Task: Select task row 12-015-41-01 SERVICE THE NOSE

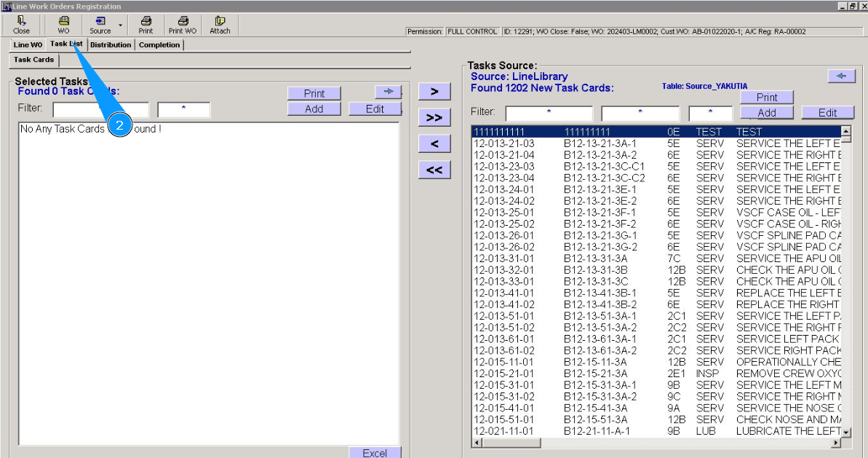Action: point(656,408)
